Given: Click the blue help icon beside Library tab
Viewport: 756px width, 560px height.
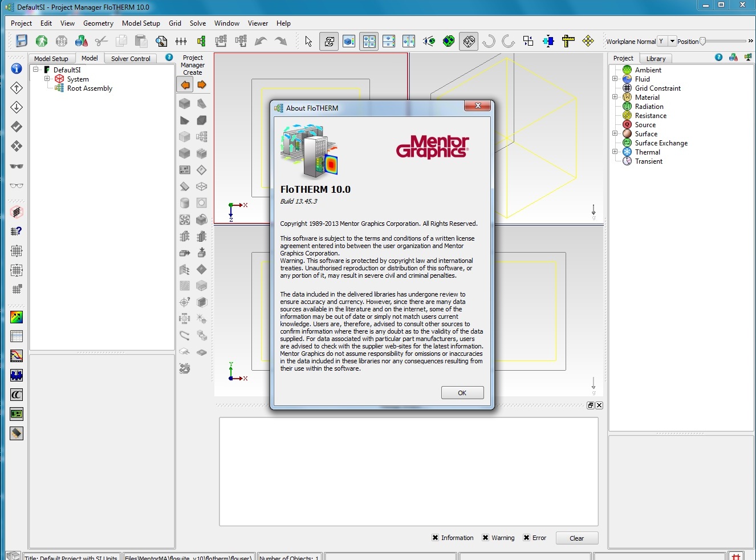Looking at the screenshot, I should (x=718, y=58).
